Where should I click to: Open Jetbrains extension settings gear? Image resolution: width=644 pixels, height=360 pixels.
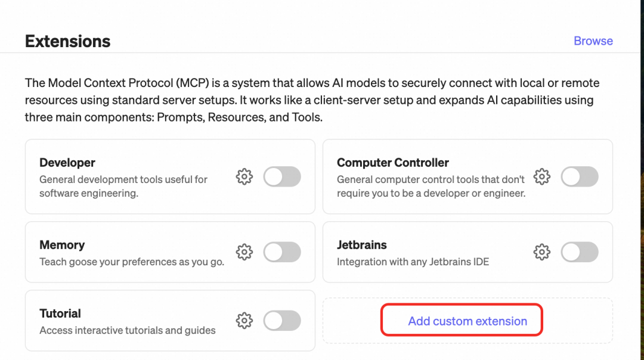tap(541, 252)
